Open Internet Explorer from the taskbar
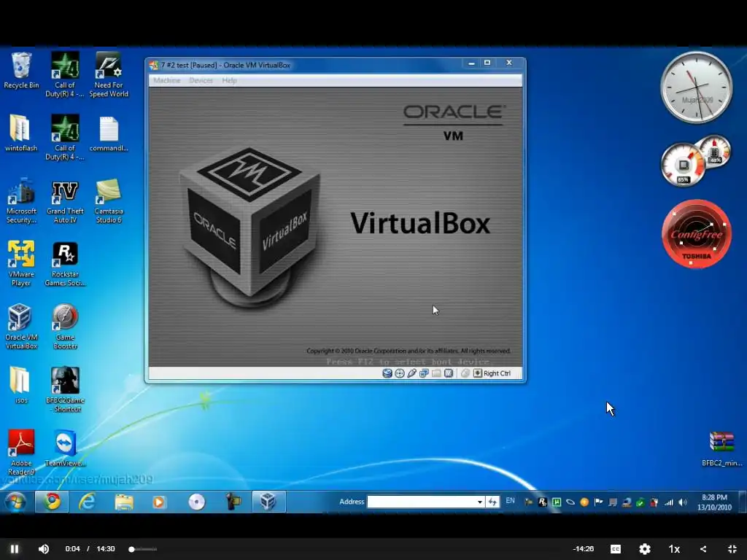This screenshot has width=747, height=560. click(88, 502)
